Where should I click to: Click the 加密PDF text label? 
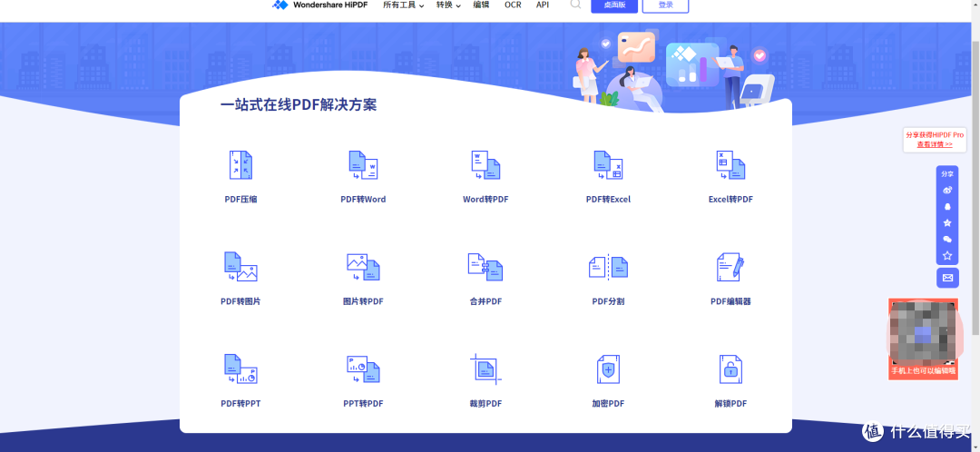[608, 403]
